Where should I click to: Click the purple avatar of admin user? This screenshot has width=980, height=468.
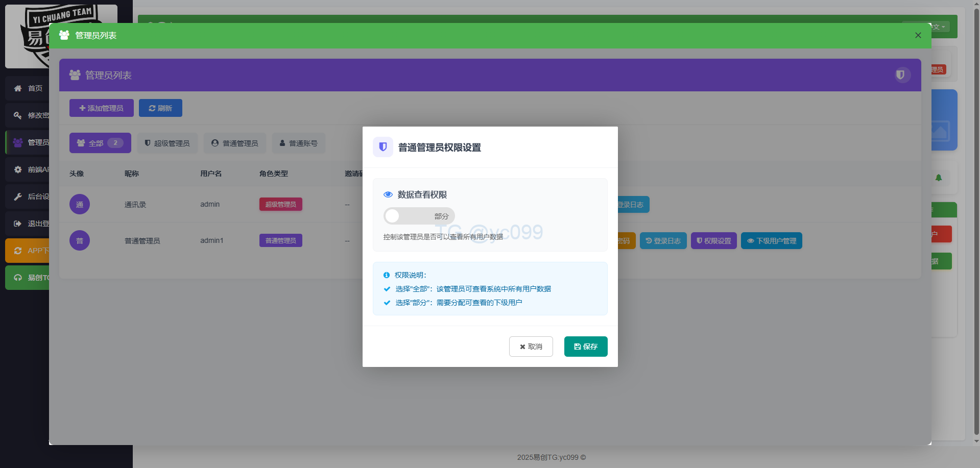point(80,205)
